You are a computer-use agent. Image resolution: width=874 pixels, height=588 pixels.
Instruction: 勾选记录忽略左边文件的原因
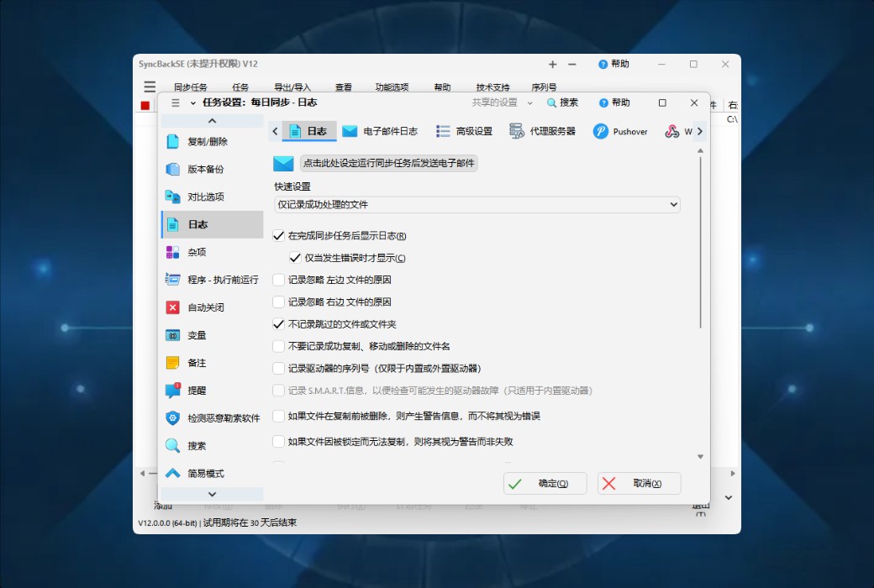point(280,281)
